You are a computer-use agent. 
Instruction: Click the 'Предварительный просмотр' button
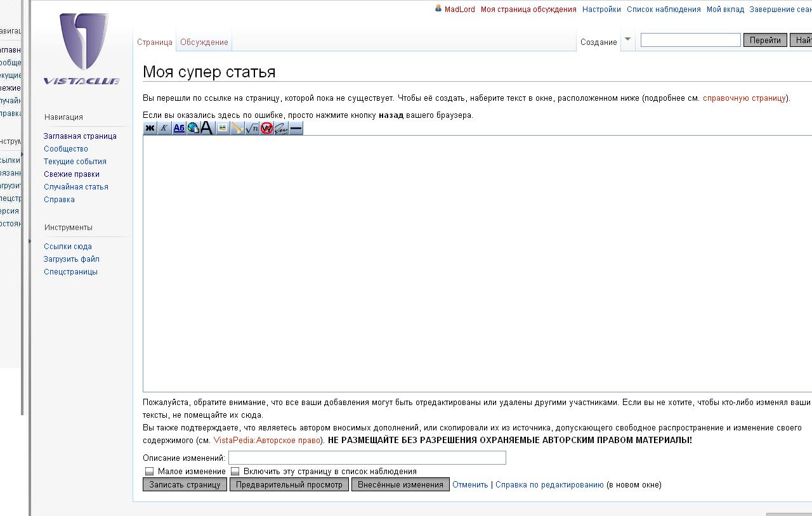289,485
